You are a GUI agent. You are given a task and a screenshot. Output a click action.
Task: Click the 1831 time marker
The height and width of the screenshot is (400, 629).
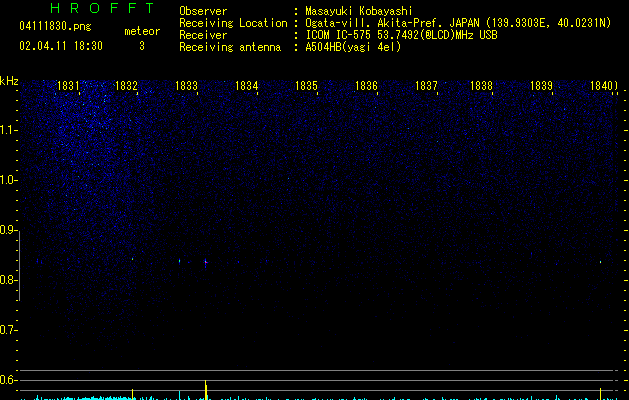[x=68, y=86]
